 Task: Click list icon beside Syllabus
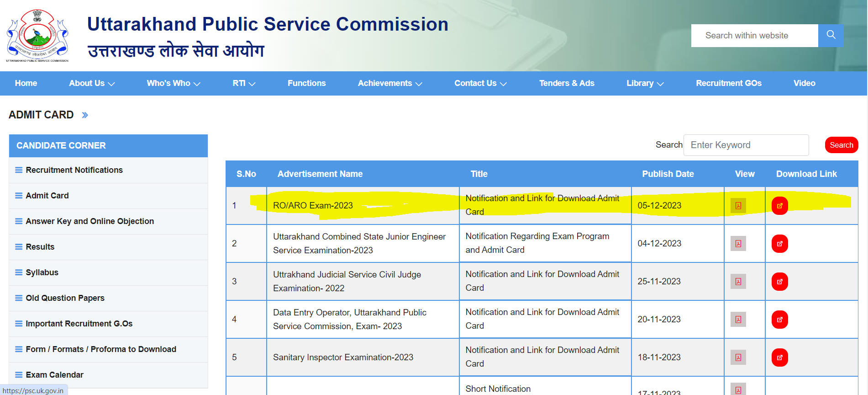tap(19, 272)
